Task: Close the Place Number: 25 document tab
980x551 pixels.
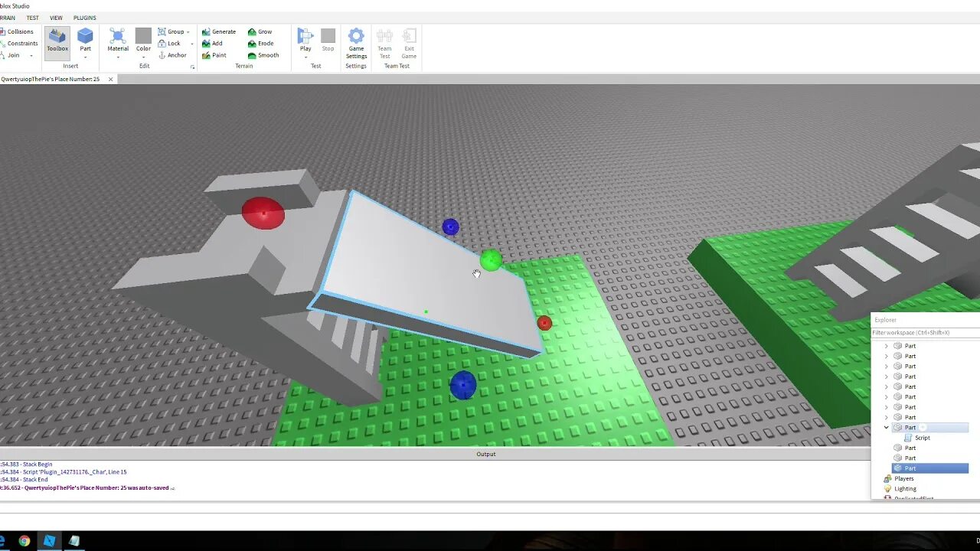Action: [x=110, y=79]
